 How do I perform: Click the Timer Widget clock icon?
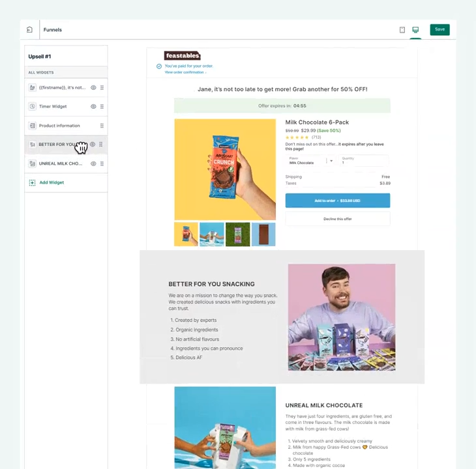pos(32,106)
